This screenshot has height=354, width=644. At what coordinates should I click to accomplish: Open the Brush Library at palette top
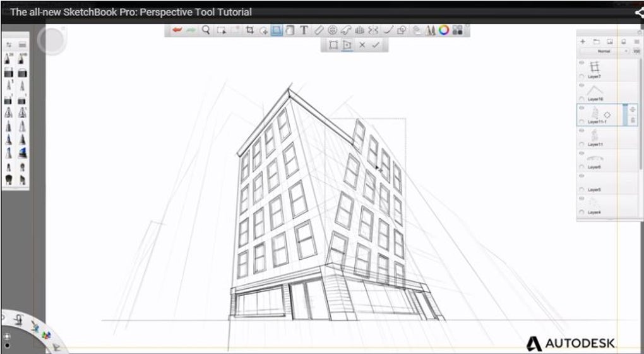(x=22, y=45)
